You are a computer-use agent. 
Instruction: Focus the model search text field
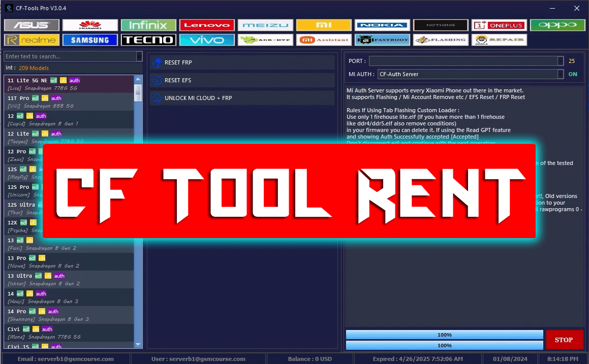coord(70,56)
